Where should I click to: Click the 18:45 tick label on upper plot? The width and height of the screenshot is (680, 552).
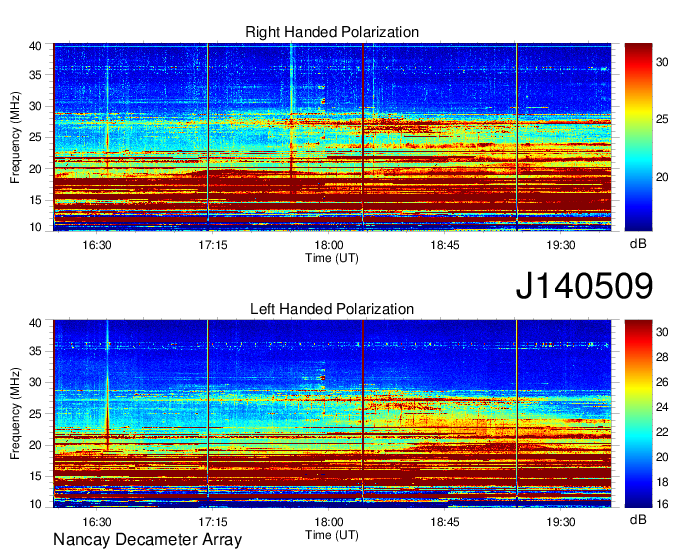pyautogui.click(x=445, y=245)
